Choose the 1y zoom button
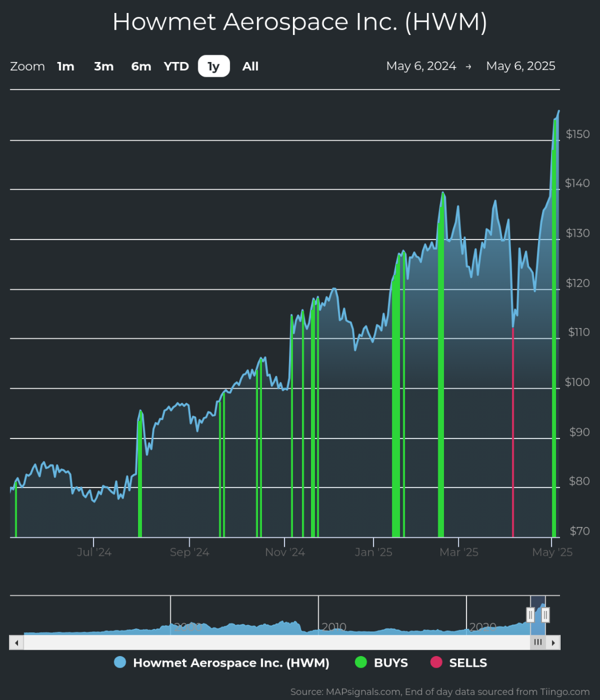This screenshot has width=600, height=700. coord(214,67)
